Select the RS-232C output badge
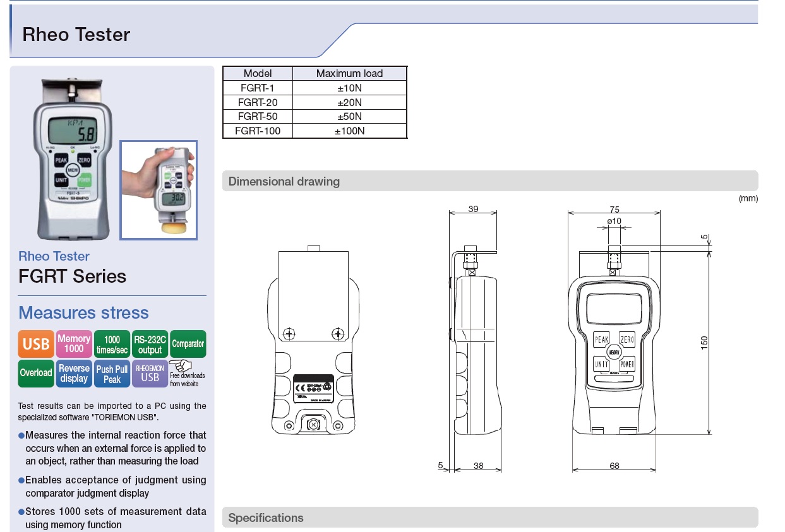The width and height of the screenshot is (785, 532). tap(150, 344)
